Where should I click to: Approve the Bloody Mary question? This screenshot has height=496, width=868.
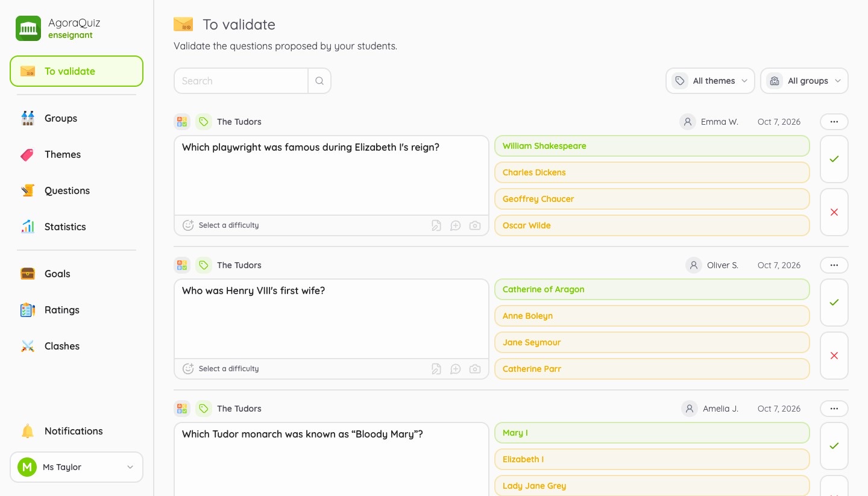(834, 446)
